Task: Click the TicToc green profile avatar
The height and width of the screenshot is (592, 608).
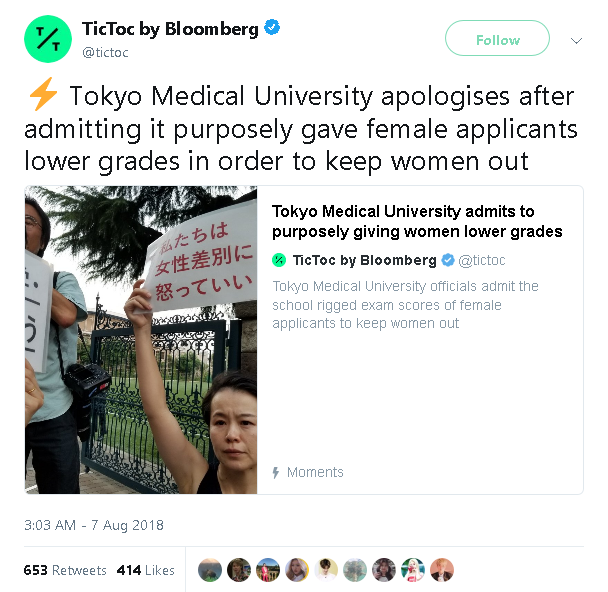Action: tap(48, 39)
